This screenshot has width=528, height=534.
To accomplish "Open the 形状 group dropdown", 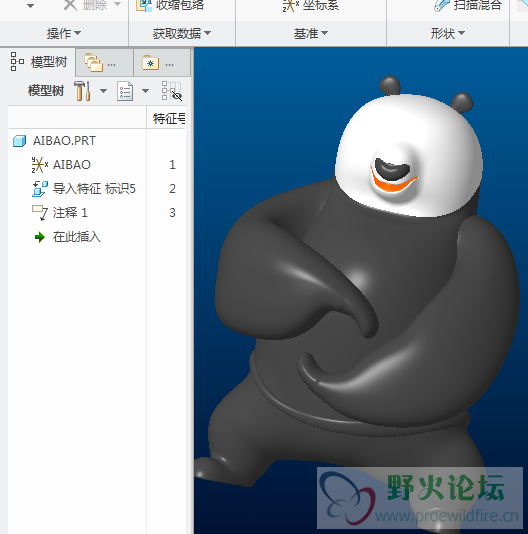I will coord(448,33).
